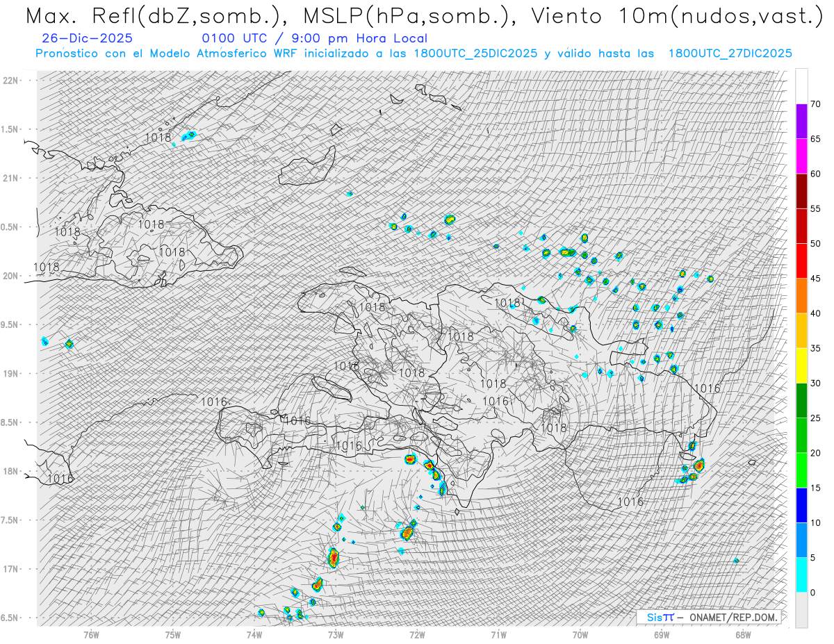The image size is (834, 644).
Task: Click the '75W' longitude axis label
Action: point(172,634)
